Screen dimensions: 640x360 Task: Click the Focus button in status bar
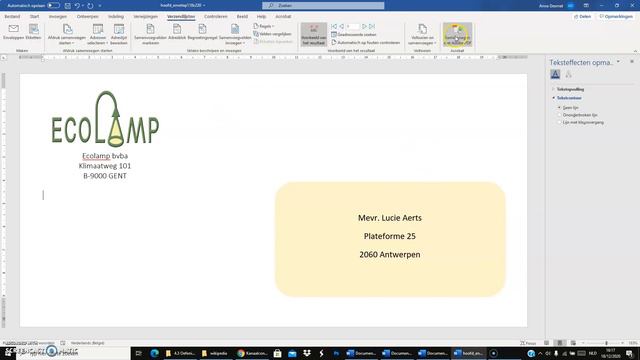pyautogui.click(x=528, y=343)
